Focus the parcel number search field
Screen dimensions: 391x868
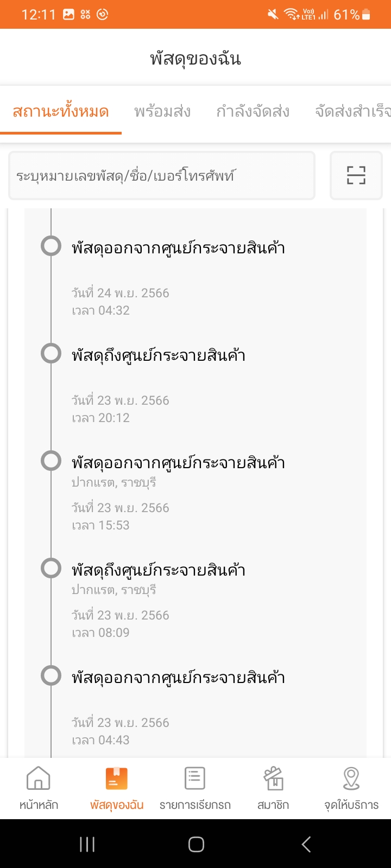pyautogui.click(x=162, y=175)
